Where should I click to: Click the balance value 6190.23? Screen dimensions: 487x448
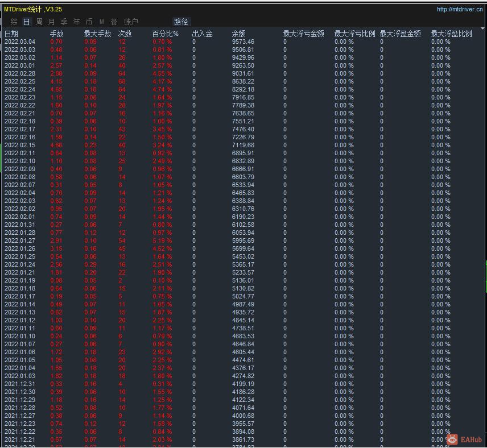(x=243, y=217)
